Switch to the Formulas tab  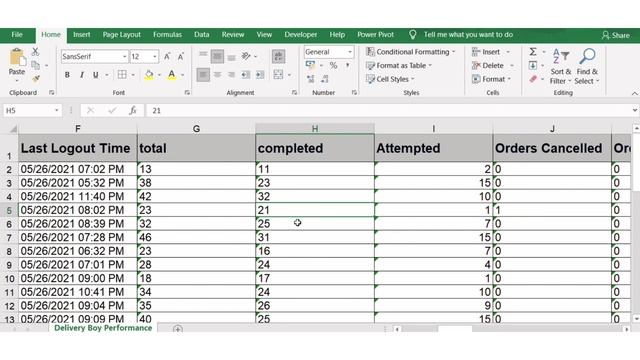coord(167,35)
